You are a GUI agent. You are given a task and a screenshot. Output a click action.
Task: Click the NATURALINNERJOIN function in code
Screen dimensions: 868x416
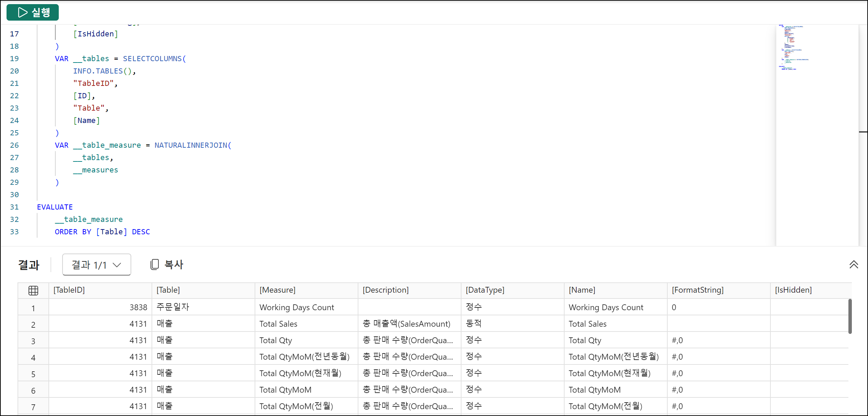pyautogui.click(x=191, y=145)
